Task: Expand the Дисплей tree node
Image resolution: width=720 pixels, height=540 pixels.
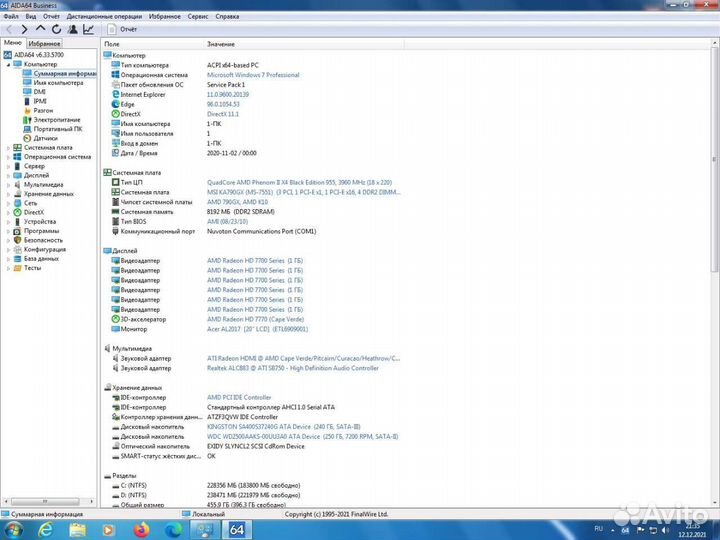Action: [8, 175]
